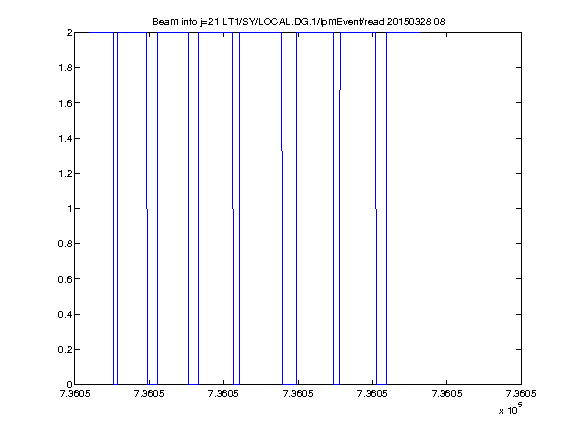Select the y-axis tick label 1.8
This screenshot has width=576, height=432.
pyautogui.click(x=65, y=68)
